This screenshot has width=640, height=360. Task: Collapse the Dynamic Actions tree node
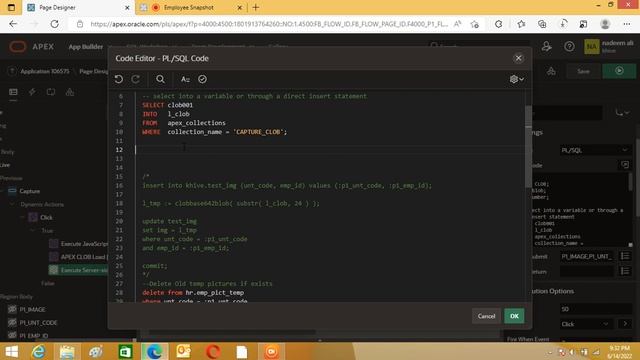[x=12, y=204]
